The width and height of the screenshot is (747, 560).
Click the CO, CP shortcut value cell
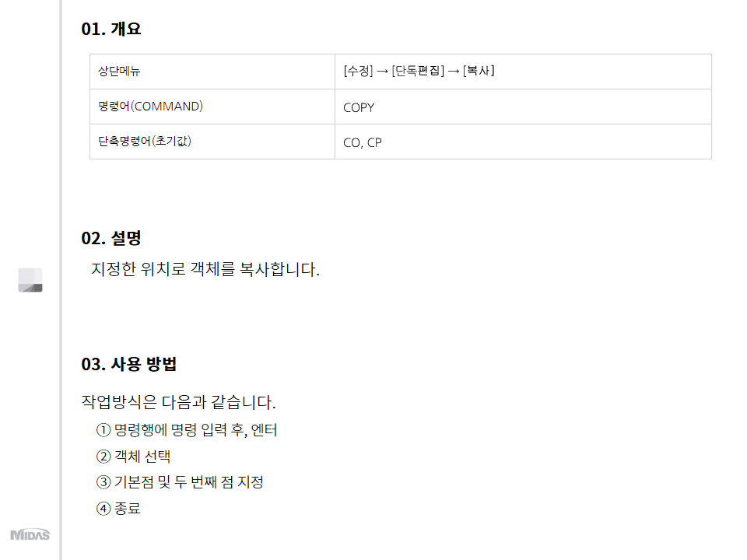[523, 142]
